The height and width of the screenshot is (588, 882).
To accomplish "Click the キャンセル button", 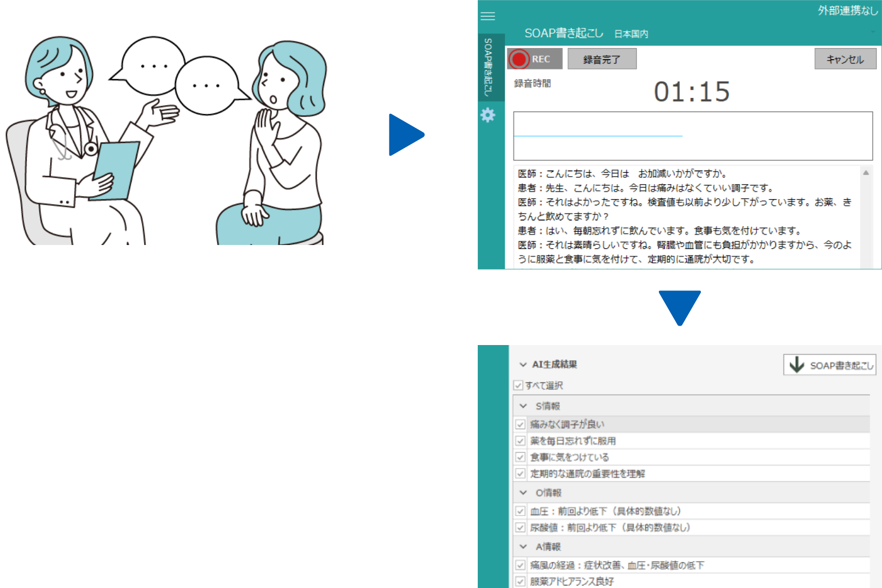I will point(845,59).
